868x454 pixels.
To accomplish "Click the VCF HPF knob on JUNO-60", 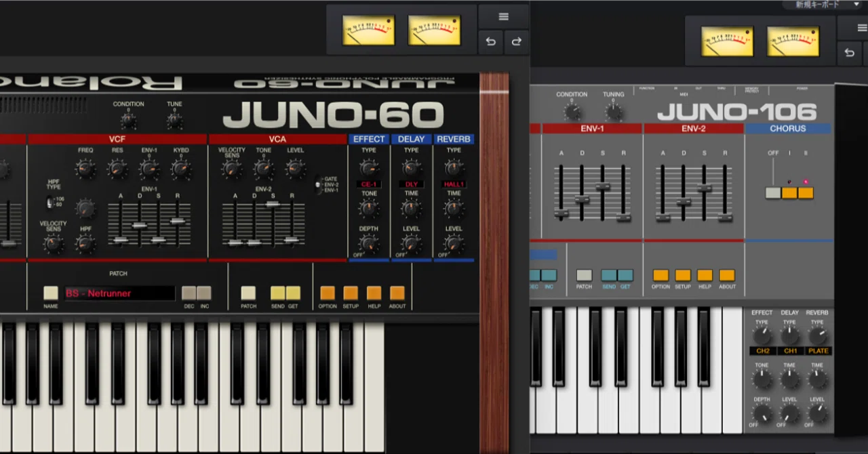I will click(x=85, y=244).
